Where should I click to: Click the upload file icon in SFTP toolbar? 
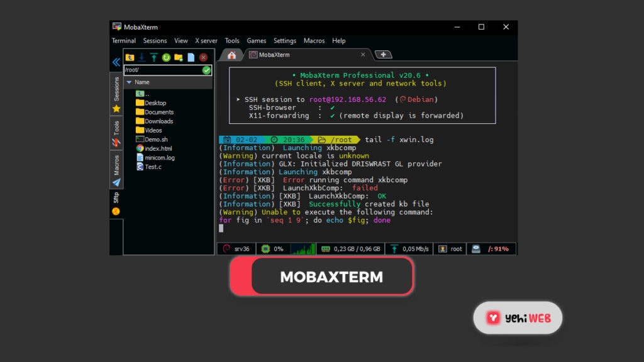(154, 57)
